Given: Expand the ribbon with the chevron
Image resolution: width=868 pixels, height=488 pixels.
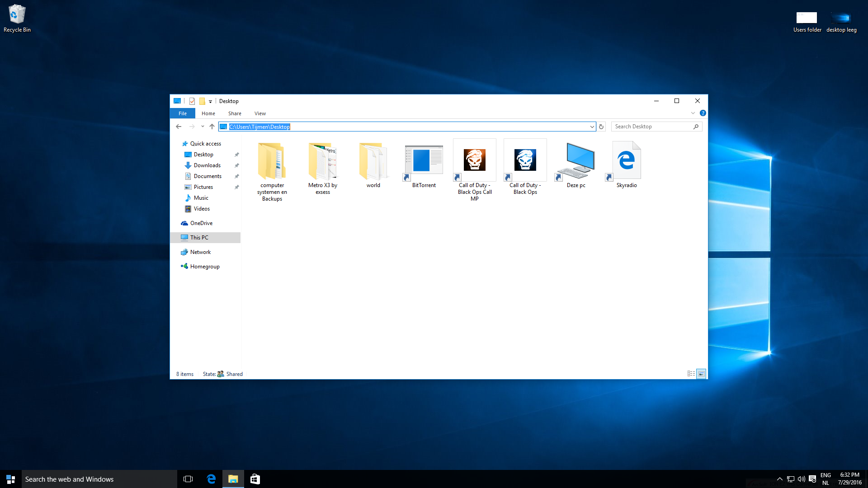Looking at the screenshot, I should (x=693, y=113).
